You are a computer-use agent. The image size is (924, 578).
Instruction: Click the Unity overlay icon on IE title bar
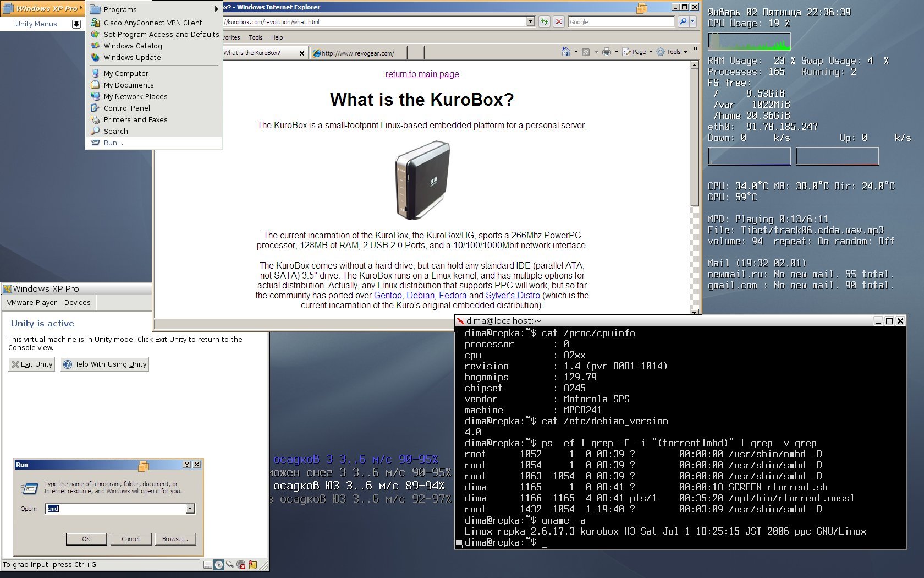(x=641, y=8)
